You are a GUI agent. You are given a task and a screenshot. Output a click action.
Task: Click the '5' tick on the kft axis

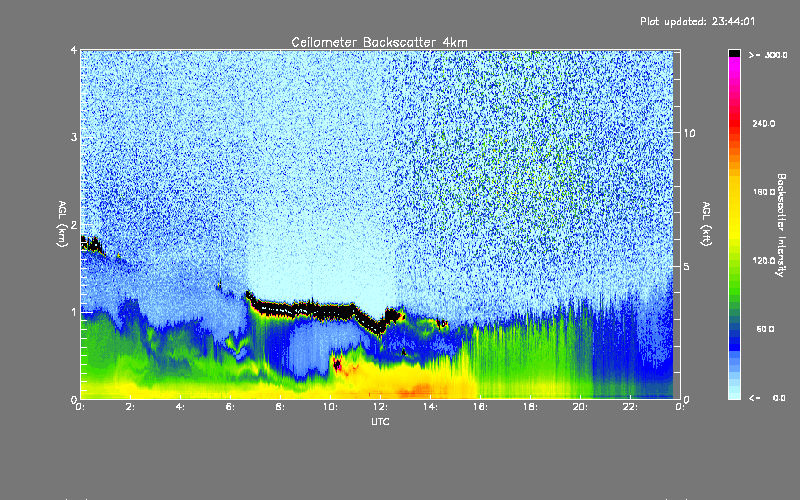coord(686,266)
